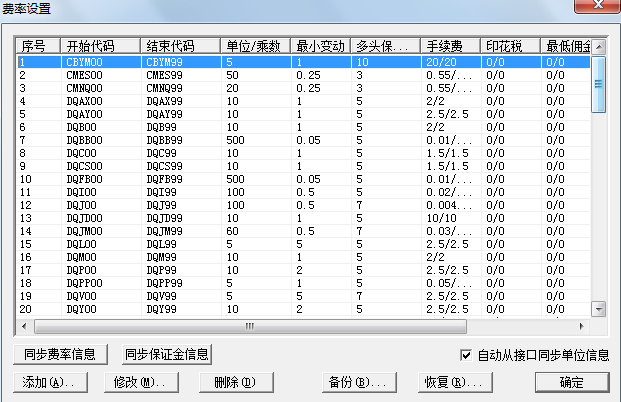Select the DQJM00 row
621x402 pixels.
(x=303, y=231)
